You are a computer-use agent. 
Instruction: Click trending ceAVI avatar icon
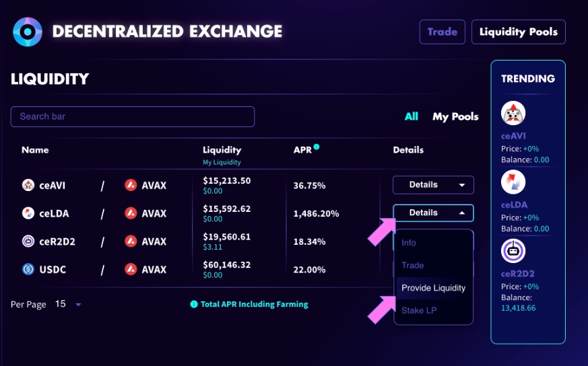[514, 114]
